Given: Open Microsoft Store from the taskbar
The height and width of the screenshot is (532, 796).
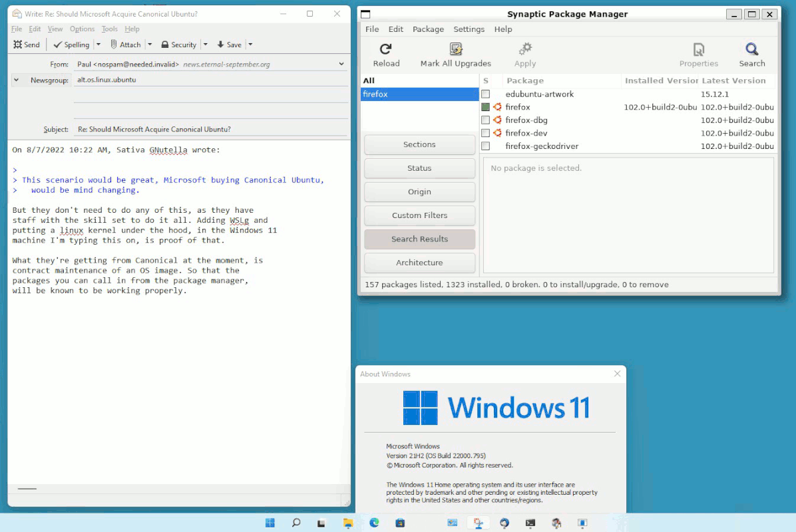Looking at the screenshot, I should click(x=400, y=523).
